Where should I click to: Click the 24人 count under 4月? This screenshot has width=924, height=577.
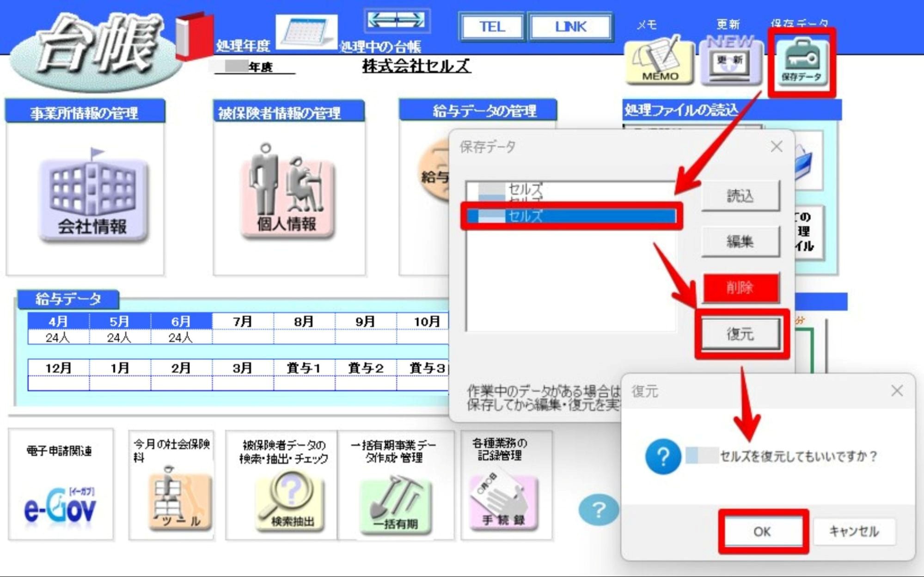point(58,338)
